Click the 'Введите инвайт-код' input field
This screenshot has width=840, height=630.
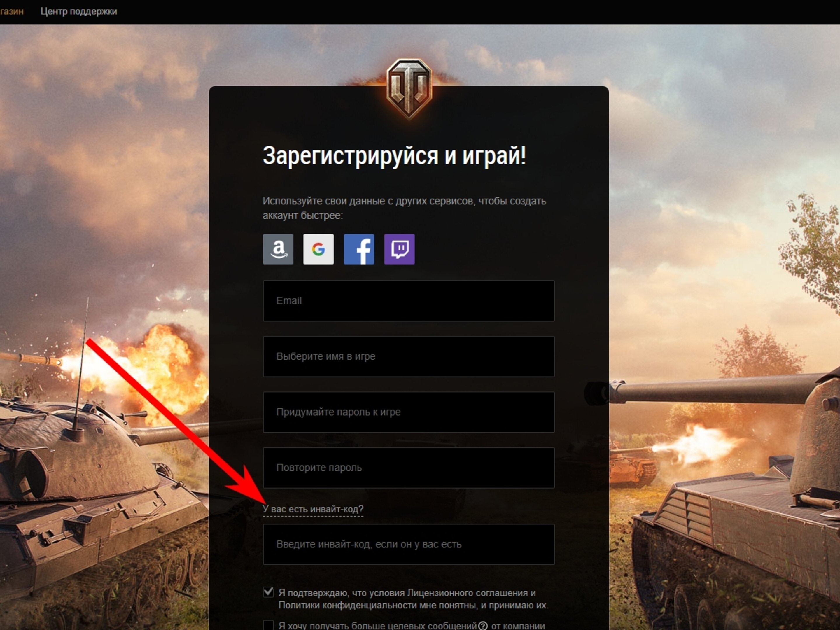coord(409,544)
